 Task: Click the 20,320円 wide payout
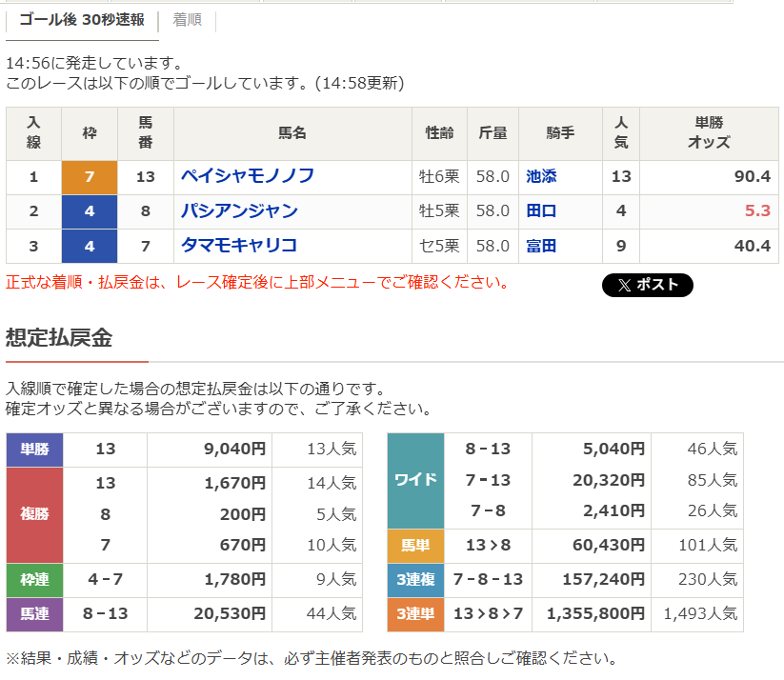[609, 481]
